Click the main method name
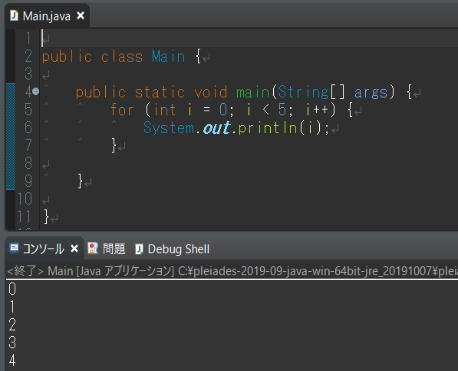 [253, 92]
